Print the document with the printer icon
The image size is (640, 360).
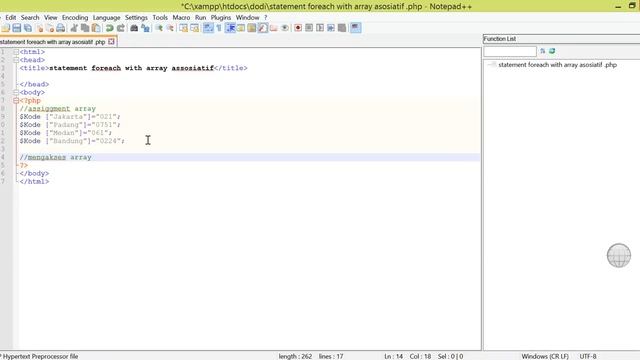60,28
